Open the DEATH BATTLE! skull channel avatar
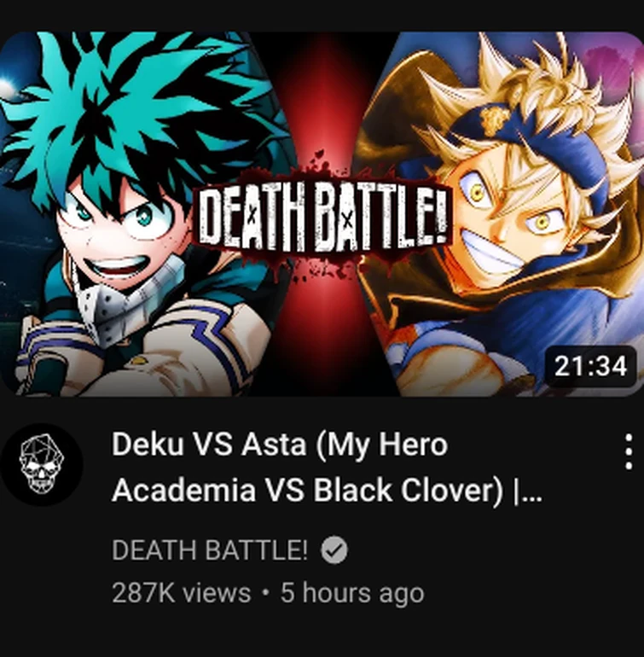This screenshot has width=644, height=657. [x=42, y=464]
